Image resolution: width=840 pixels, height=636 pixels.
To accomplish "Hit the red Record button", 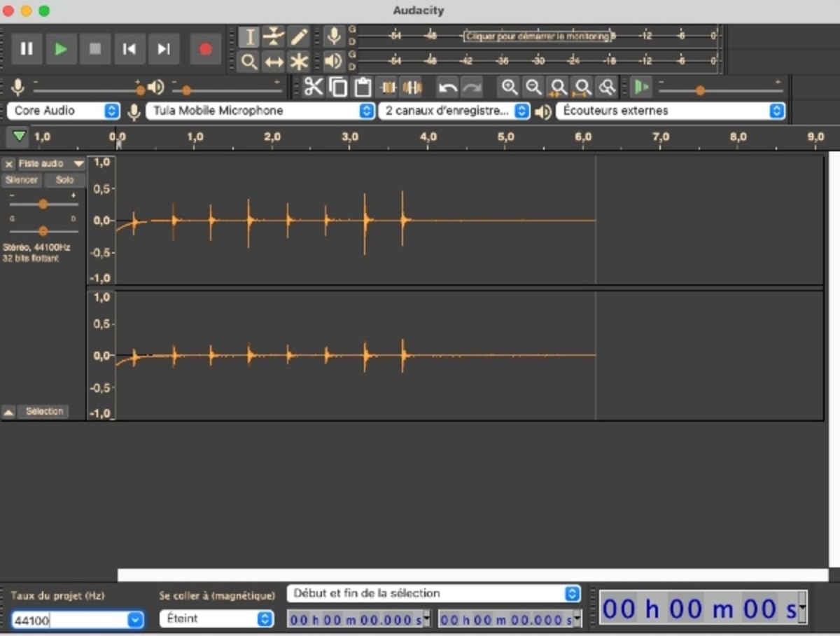I will click(204, 48).
